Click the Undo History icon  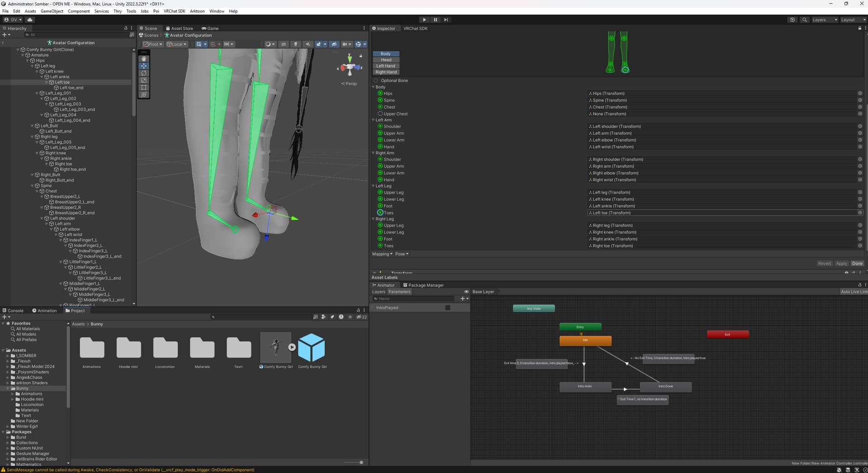point(793,20)
